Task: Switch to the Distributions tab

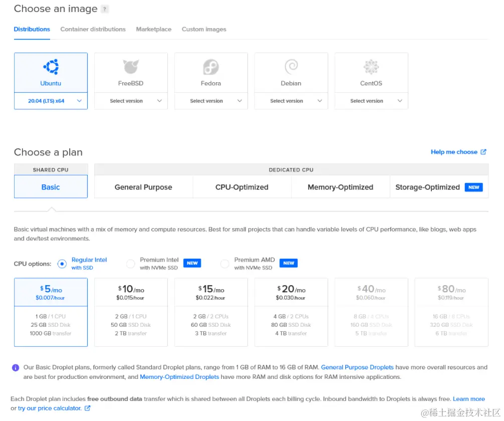Action: [32, 29]
